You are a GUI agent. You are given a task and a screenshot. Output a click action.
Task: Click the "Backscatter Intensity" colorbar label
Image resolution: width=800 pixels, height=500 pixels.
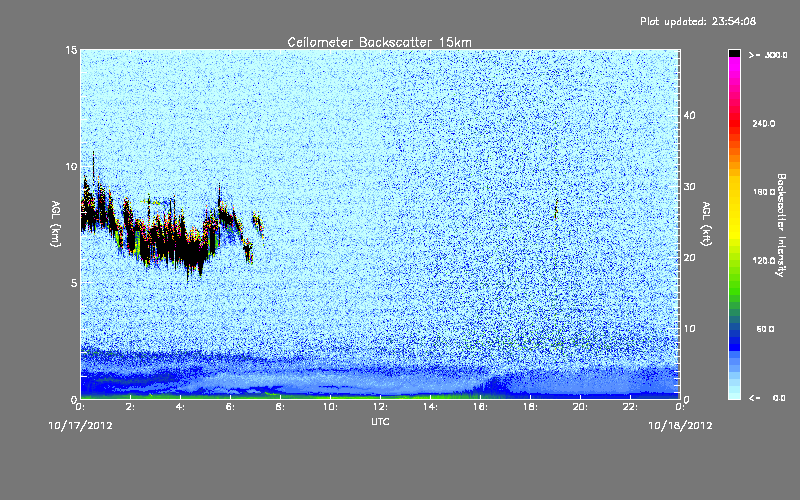pyautogui.click(x=781, y=225)
